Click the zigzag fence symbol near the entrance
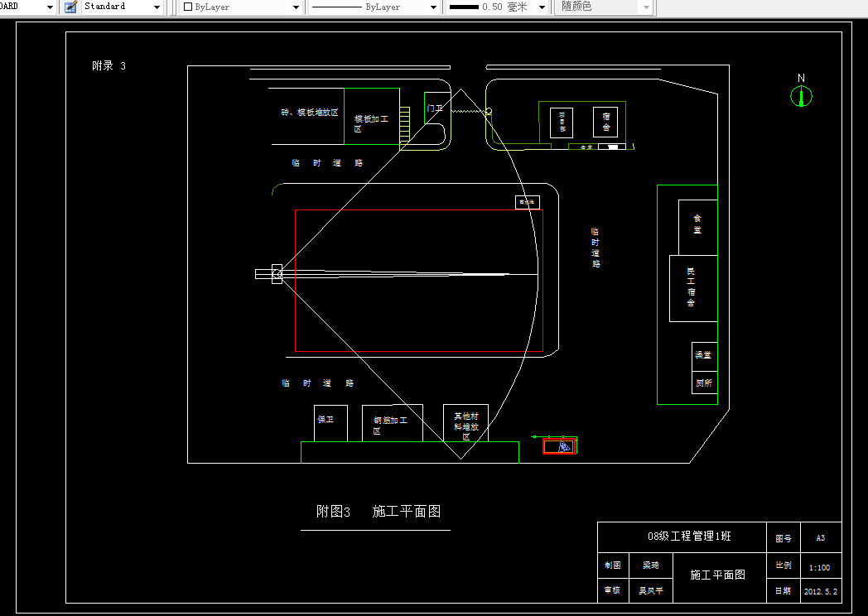 coord(465,110)
